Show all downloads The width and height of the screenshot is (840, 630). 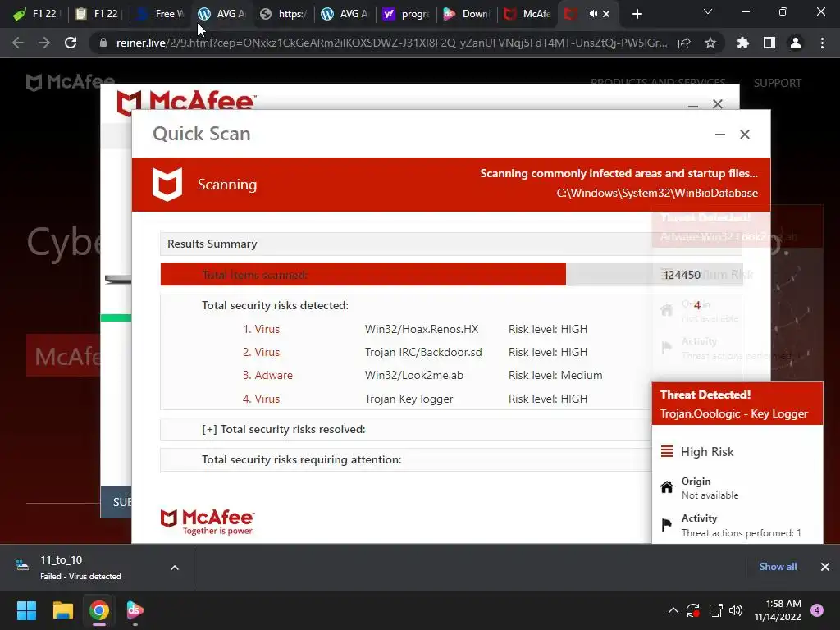(x=778, y=567)
